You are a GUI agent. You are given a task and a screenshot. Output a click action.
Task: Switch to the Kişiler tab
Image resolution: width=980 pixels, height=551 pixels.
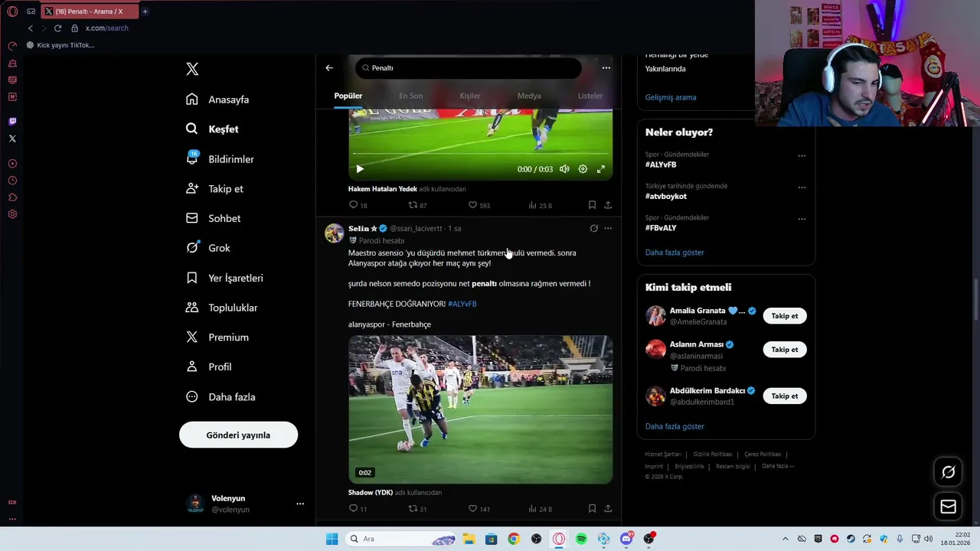[470, 96]
